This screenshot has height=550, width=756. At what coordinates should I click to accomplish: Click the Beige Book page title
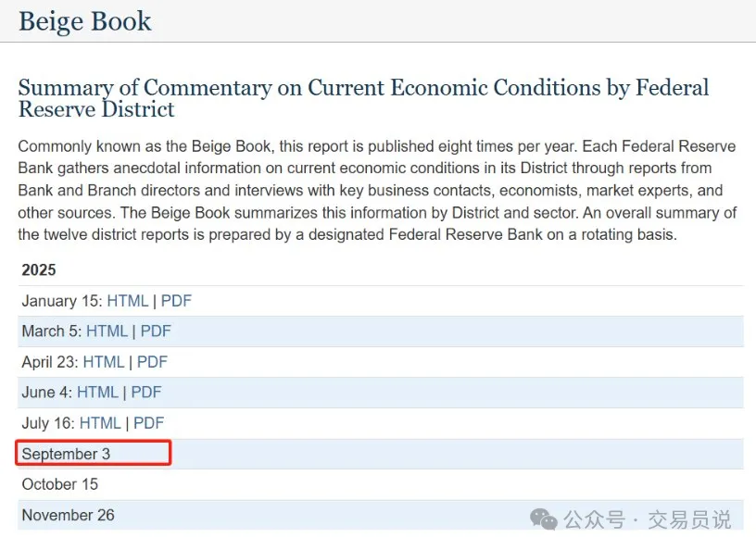coord(84,21)
